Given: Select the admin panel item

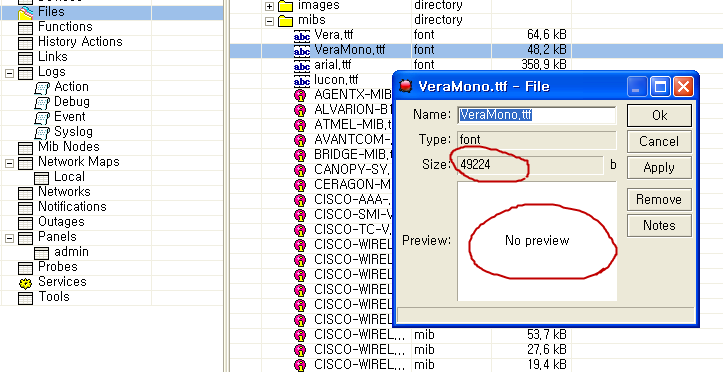Looking at the screenshot, I should point(71,252).
